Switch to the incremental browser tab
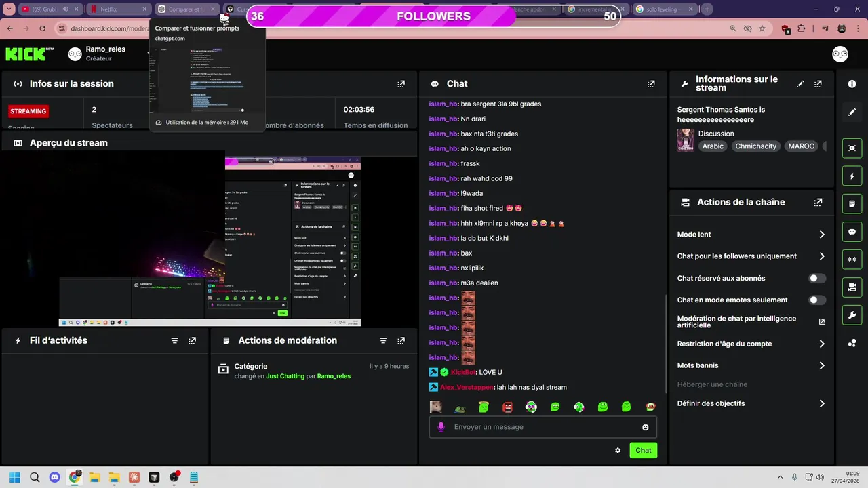The width and height of the screenshot is (868, 488). (x=595, y=9)
